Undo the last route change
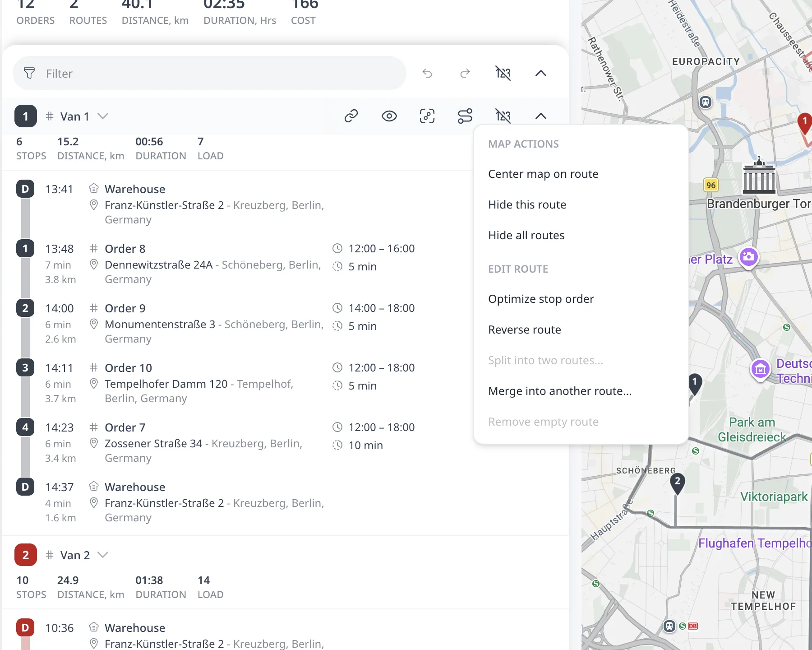Viewport: 812px width, 650px height. pos(427,73)
